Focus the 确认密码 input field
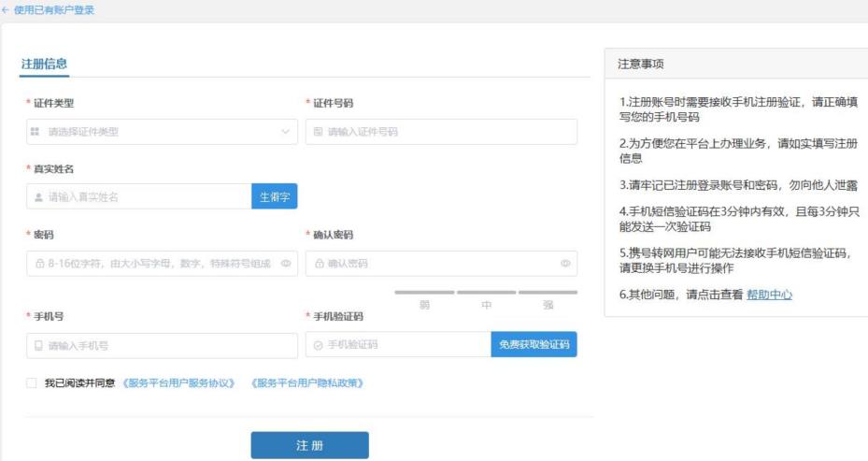The image size is (868, 461). (x=441, y=264)
